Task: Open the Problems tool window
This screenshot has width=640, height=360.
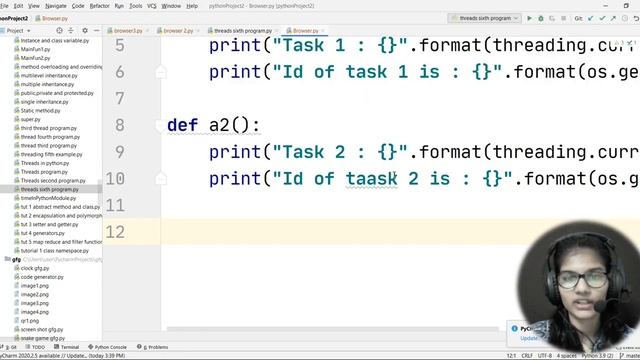Action: pyautogui.click(x=153, y=347)
